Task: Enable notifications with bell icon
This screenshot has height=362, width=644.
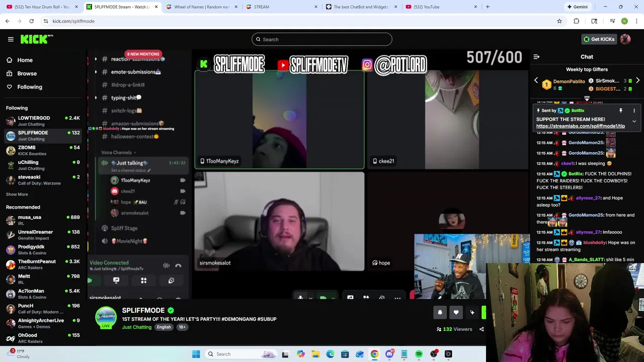Action: pos(440,313)
